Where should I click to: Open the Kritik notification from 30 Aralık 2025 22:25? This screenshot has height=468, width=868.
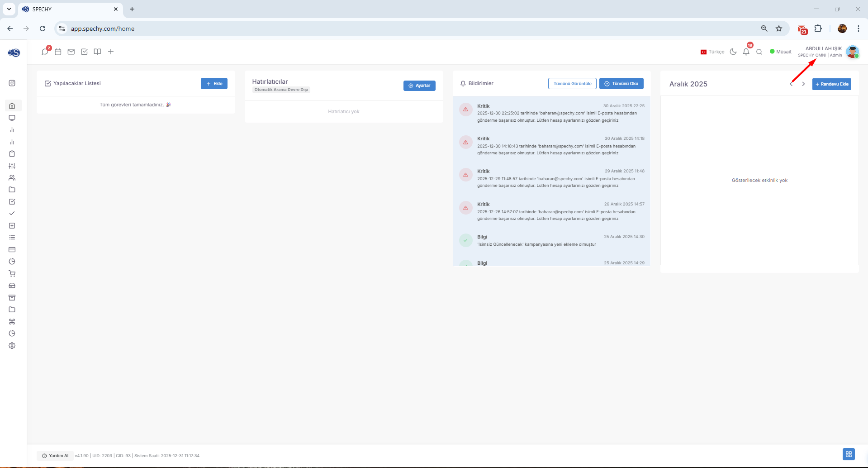pyautogui.click(x=552, y=113)
